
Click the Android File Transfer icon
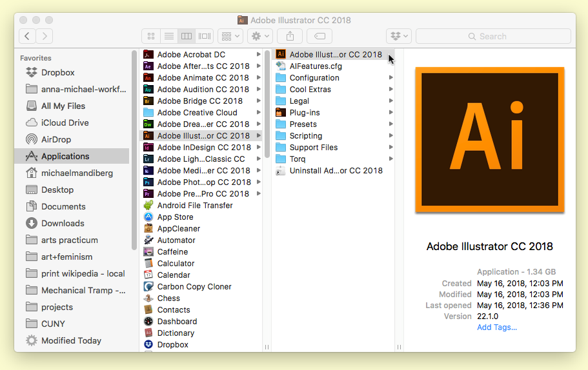click(x=148, y=206)
